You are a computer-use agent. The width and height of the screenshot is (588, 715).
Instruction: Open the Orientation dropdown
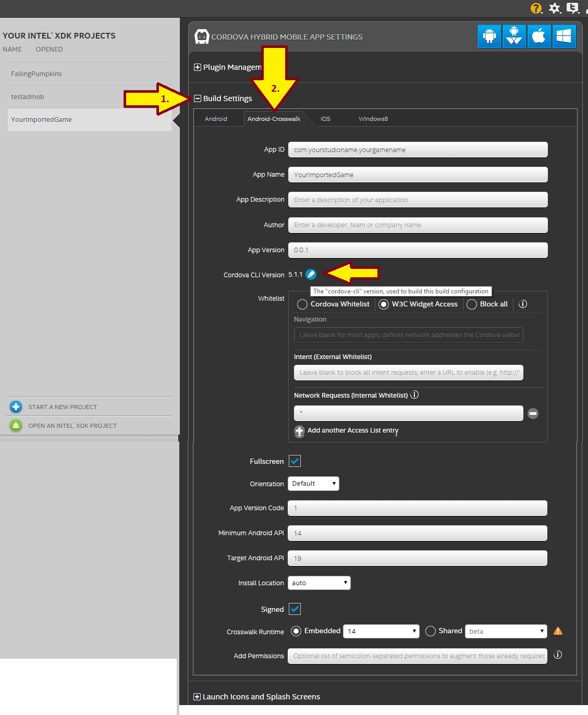(x=313, y=484)
